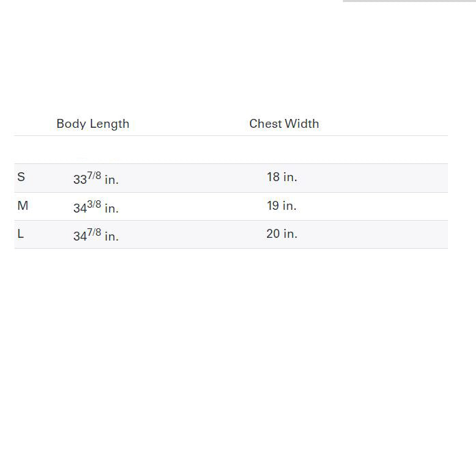Click the 34 7/8 in. body length value
Screen dimensions: 476x462
(x=96, y=235)
